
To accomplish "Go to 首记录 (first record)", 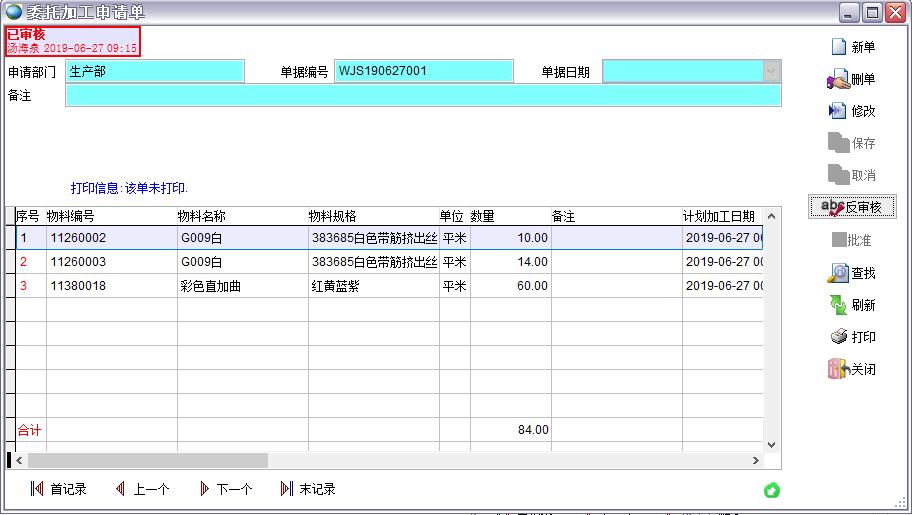I will (x=38, y=489).
